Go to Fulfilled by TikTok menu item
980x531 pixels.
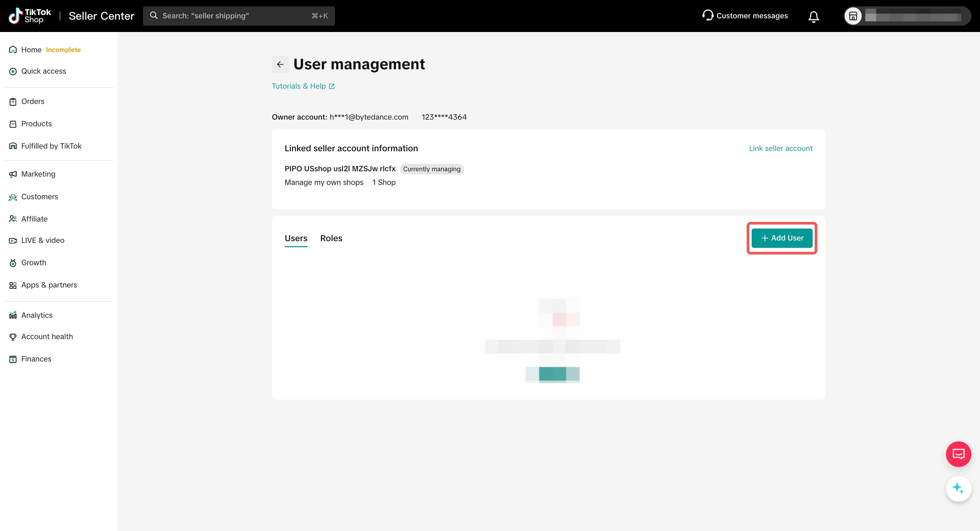[51, 146]
